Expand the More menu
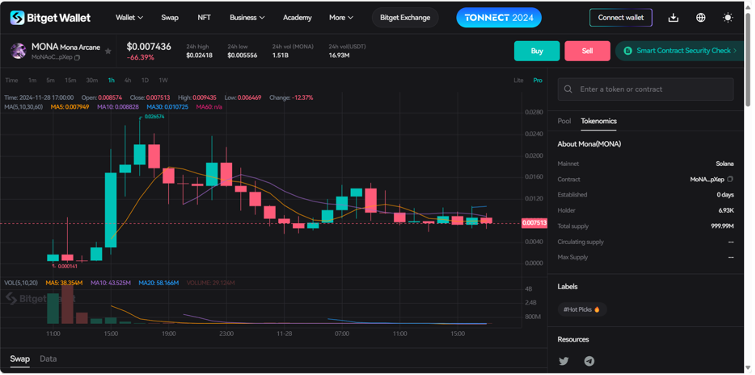The height and width of the screenshot is (375, 755). (x=341, y=18)
